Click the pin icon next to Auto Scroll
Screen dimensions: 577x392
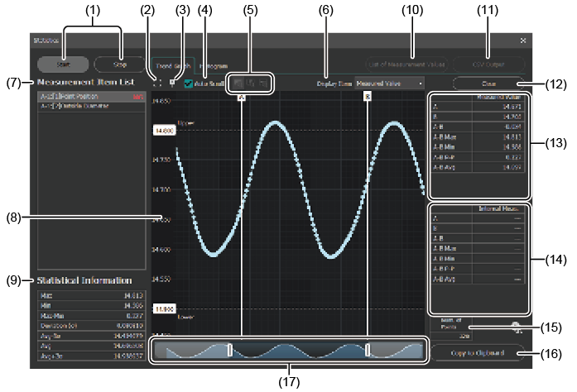tap(171, 83)
